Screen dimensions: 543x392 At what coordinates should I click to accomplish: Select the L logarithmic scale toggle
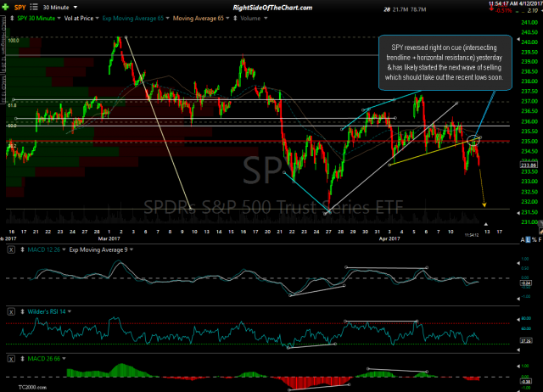[x=528, y=239]
